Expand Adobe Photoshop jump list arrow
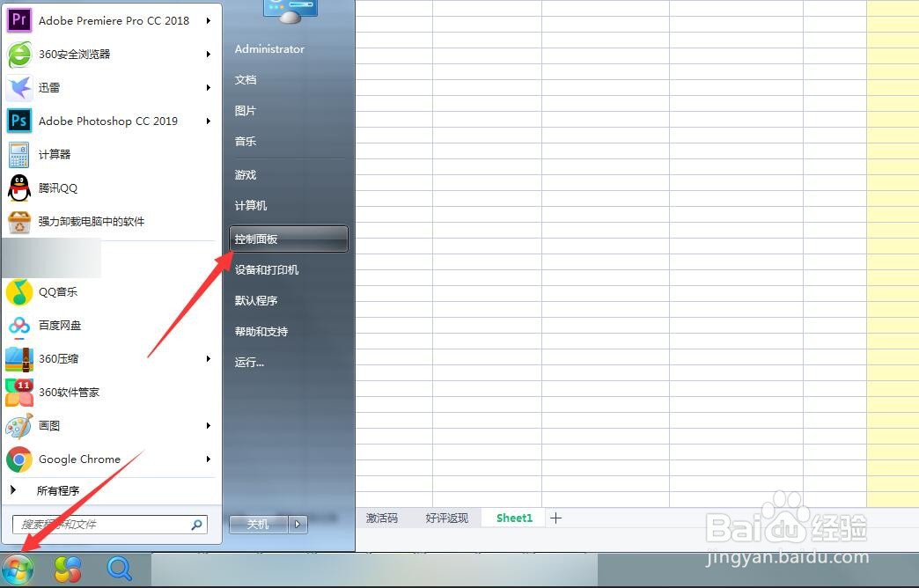 tap(208, 121)
